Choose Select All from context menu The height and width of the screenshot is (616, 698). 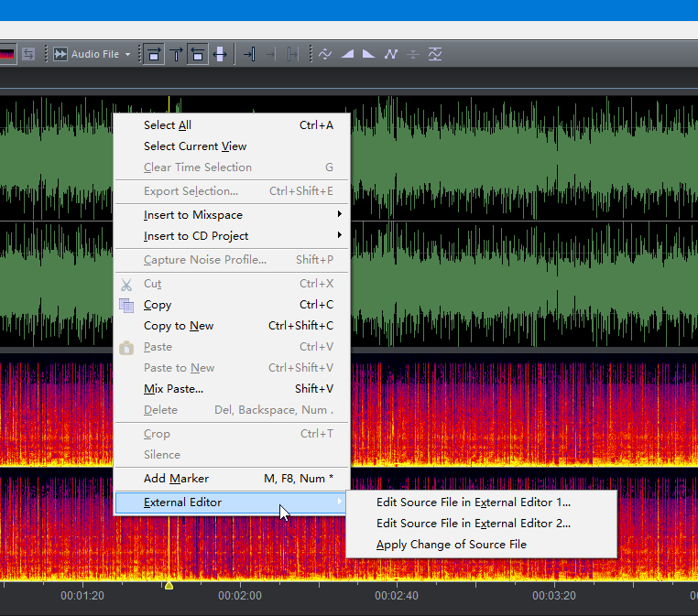(168, 125)
